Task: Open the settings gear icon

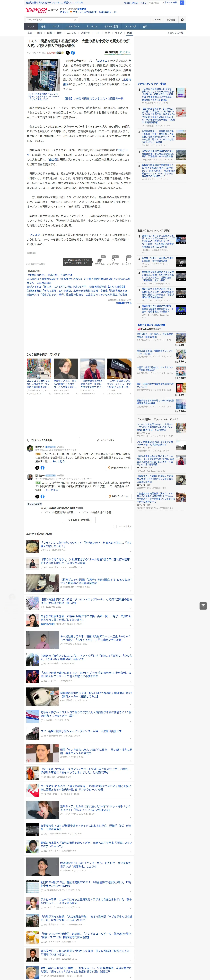Action: [x=182, y=19]
